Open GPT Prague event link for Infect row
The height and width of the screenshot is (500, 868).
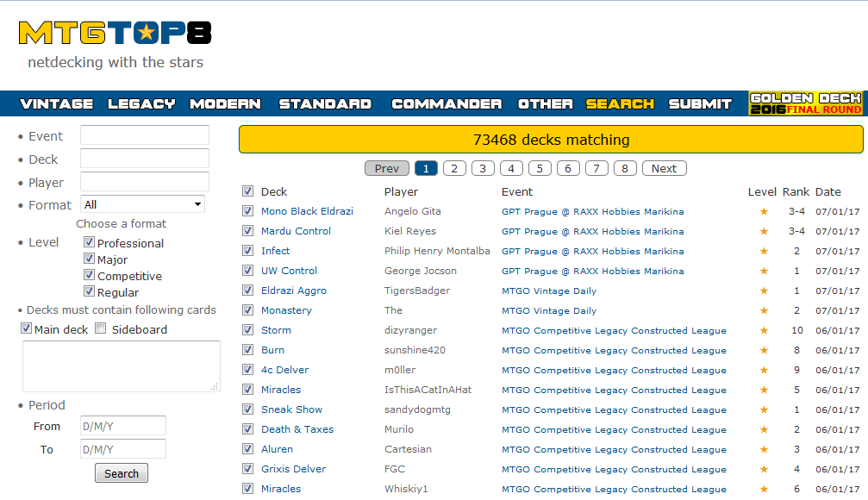[x=593, y=251]
